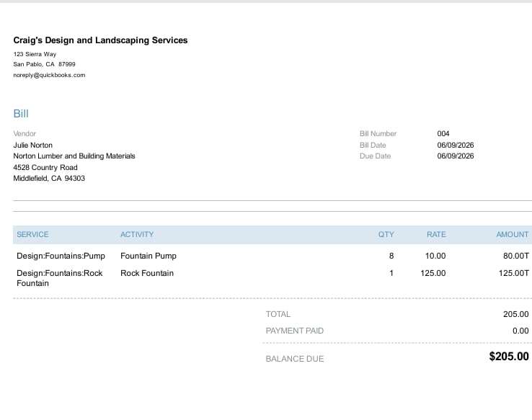Viewport: 532px width, 420px height.
Task: Click the blue Bill heading
Action: (21, 114)
